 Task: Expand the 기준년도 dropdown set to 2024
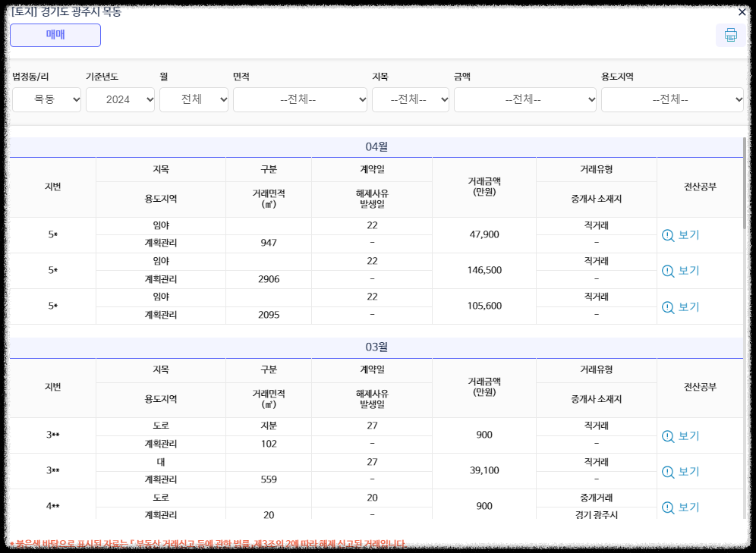(x=120, y=99)
